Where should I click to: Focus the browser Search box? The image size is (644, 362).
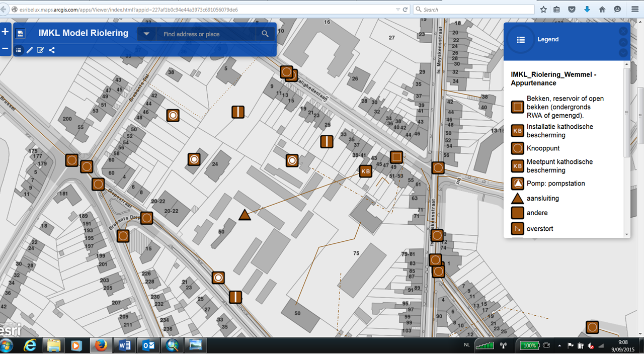pyautogui.click(x=474, y=10)
